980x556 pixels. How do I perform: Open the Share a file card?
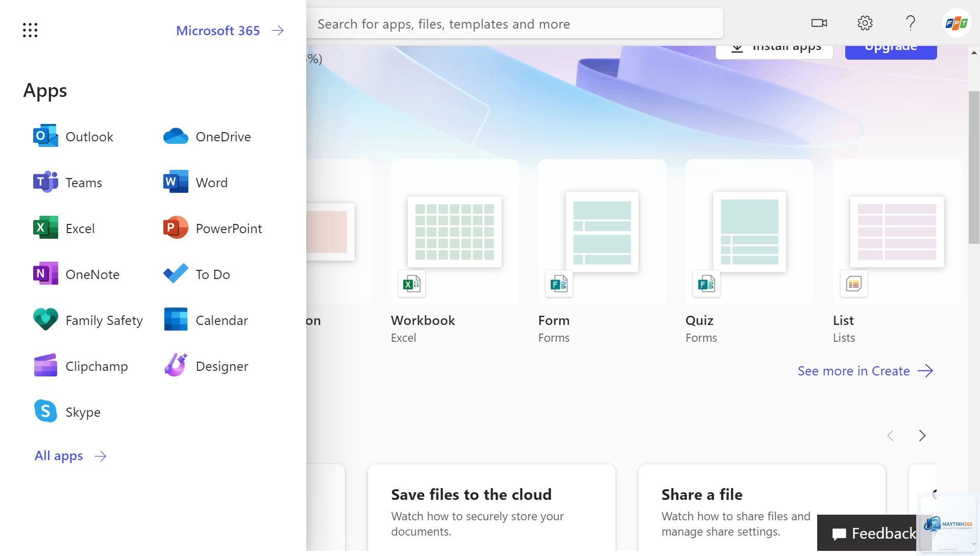pos(762,508)
